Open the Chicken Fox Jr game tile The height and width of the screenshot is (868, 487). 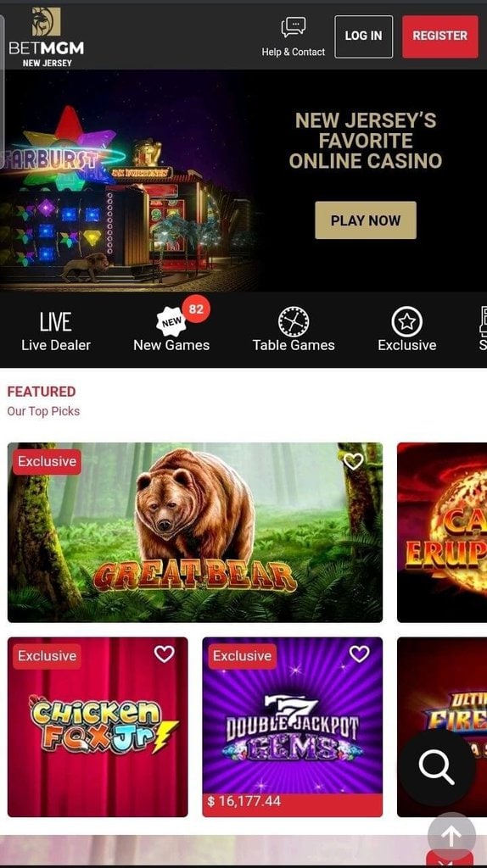tap(98, 726)
